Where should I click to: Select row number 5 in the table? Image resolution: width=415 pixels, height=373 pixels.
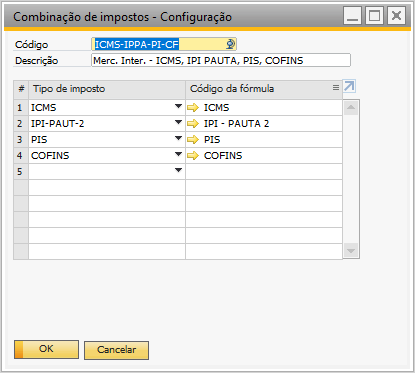[21, 172]
